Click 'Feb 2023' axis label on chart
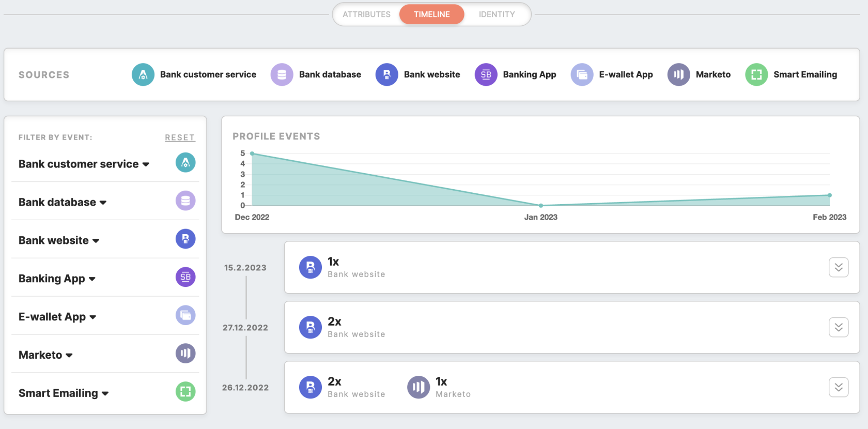The width and height of the screenshot is (868, 429). (830, 217)
